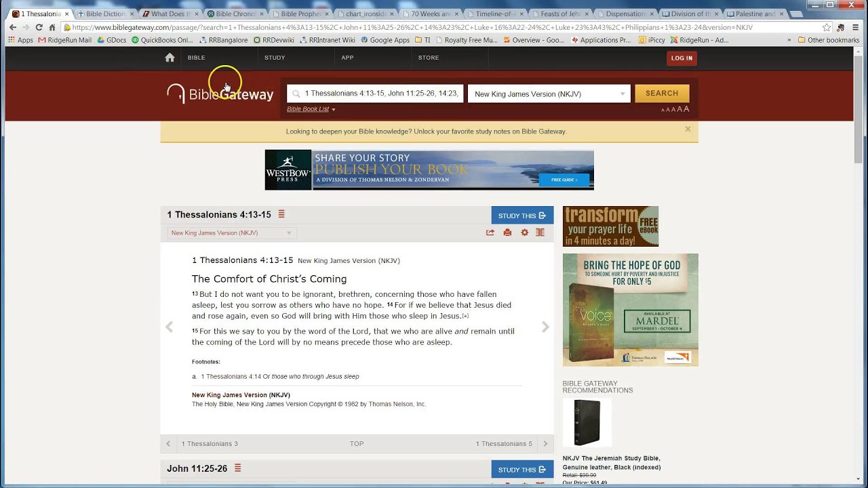The width and height of the screenshot is (868, 488).
Task: Open transform your prayer life ad
Action: 610,226
